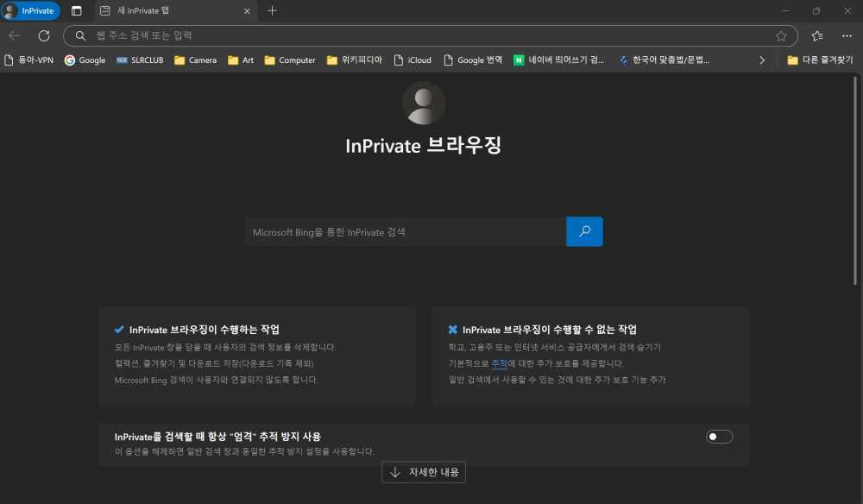Open the SLRCLUB bookmark
Image resolution: width=863 pixels, height=504 pixels.
click(141, 60)
